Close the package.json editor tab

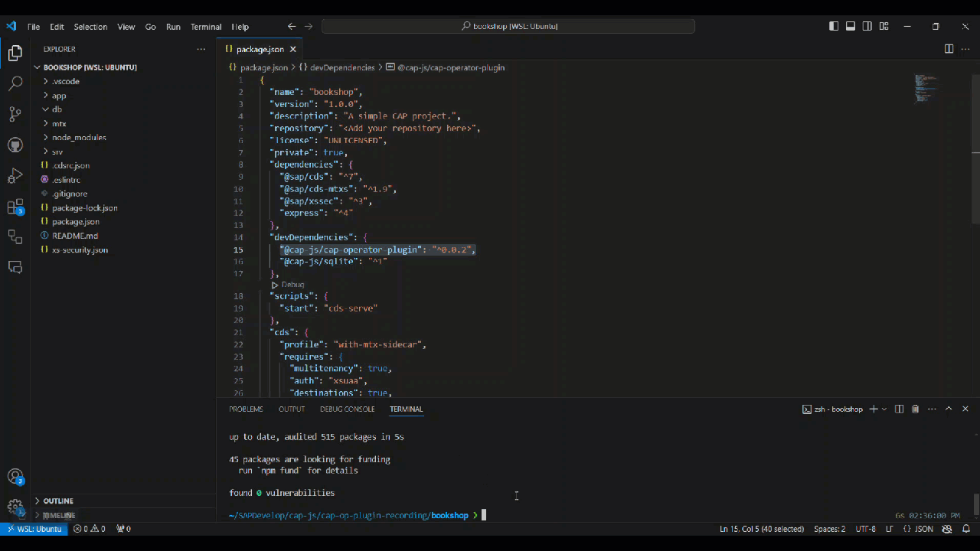[x=292, y=49]
